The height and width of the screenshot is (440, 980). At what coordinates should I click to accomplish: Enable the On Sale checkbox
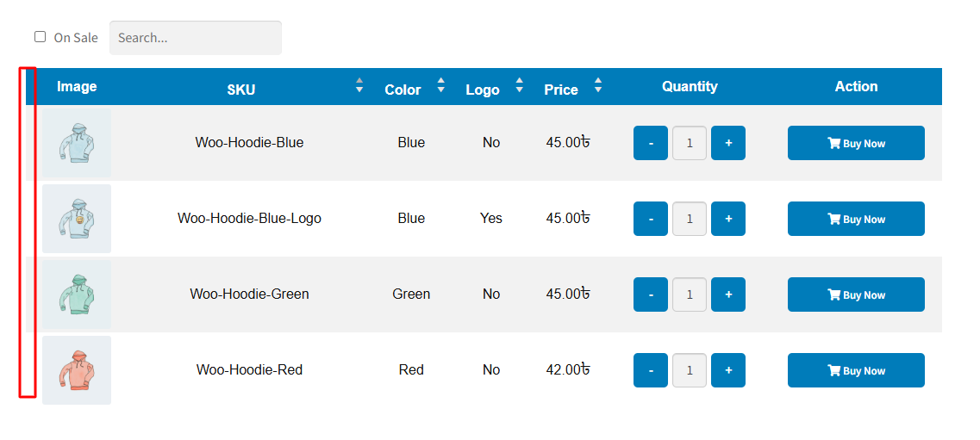[x=41, y=37]
